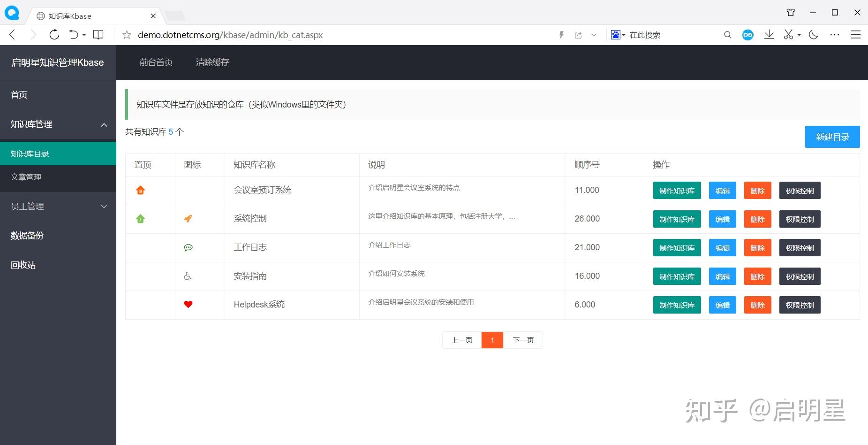Viewport: 868px width, 445px height.
Task: Click the 上一页 pagination button
Action: pos(462,340)
